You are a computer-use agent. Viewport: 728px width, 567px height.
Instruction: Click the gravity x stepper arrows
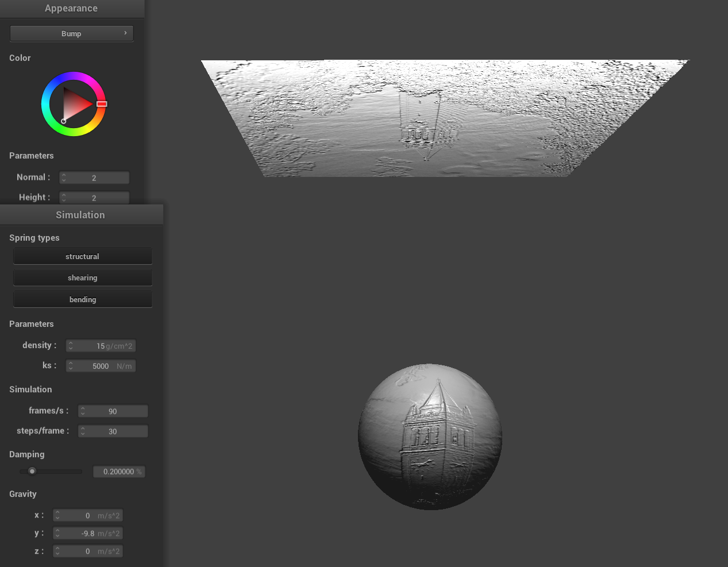tap(57, 516)
